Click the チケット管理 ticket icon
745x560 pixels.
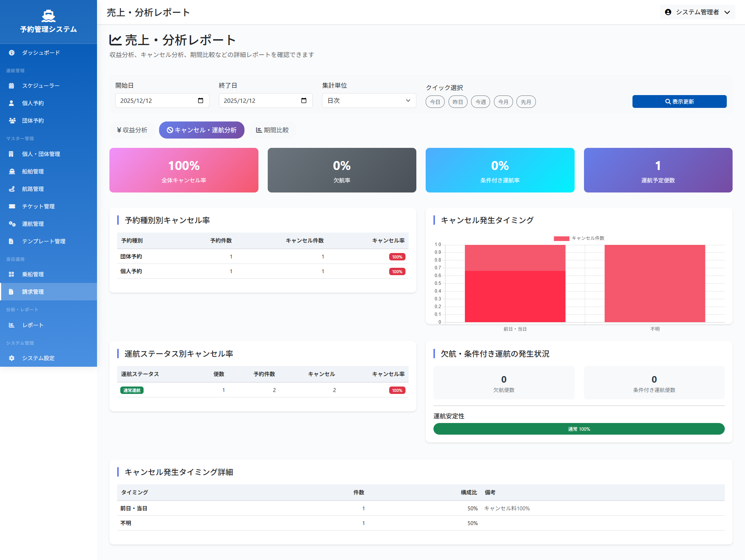[x=12, y=206]
